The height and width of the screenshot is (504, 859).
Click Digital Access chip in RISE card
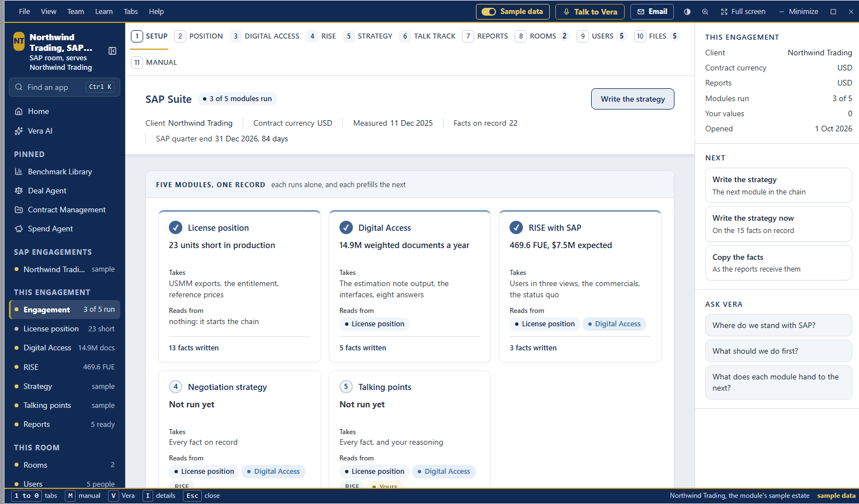pyautogui.click(x=614, y=324)
